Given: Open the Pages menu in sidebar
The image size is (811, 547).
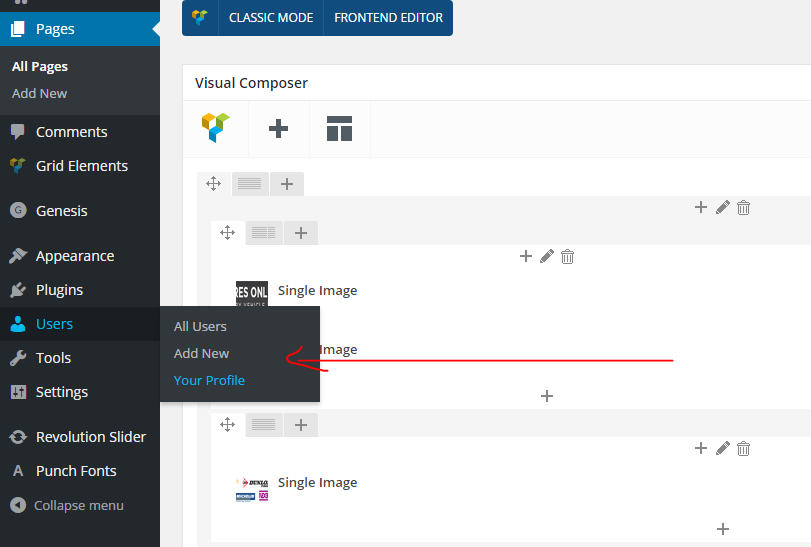Looking at the screenshot, I should [80, 29].
